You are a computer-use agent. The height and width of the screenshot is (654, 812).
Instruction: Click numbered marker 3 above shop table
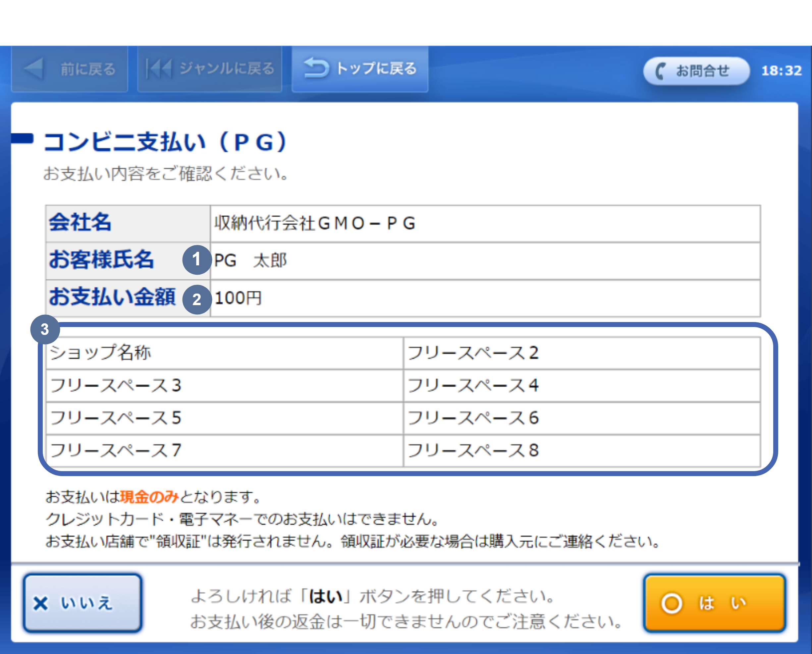[45, 329]
